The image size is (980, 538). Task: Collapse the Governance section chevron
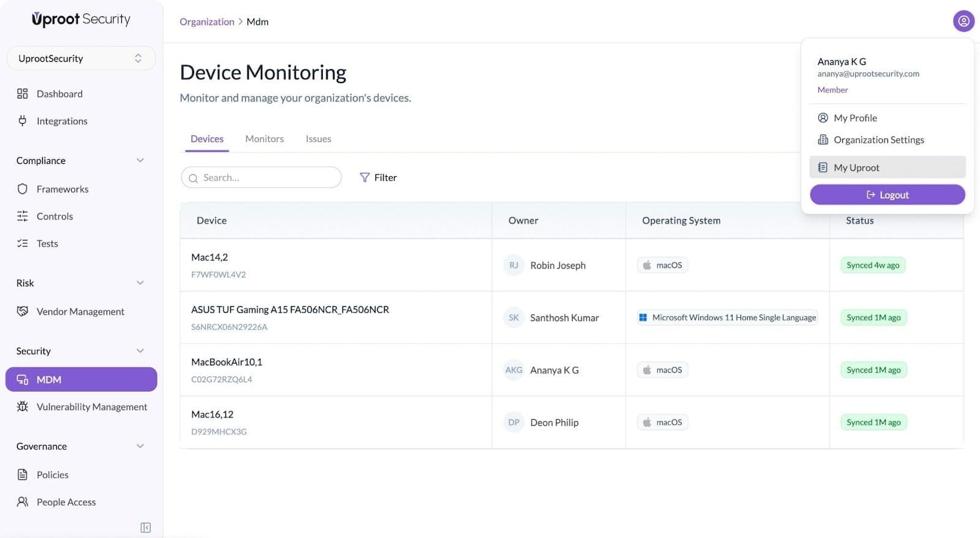[x=140, y=446]
